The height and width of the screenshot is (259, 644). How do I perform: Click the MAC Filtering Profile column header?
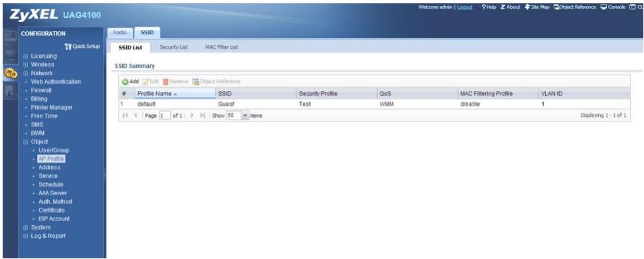pos(498,94)
